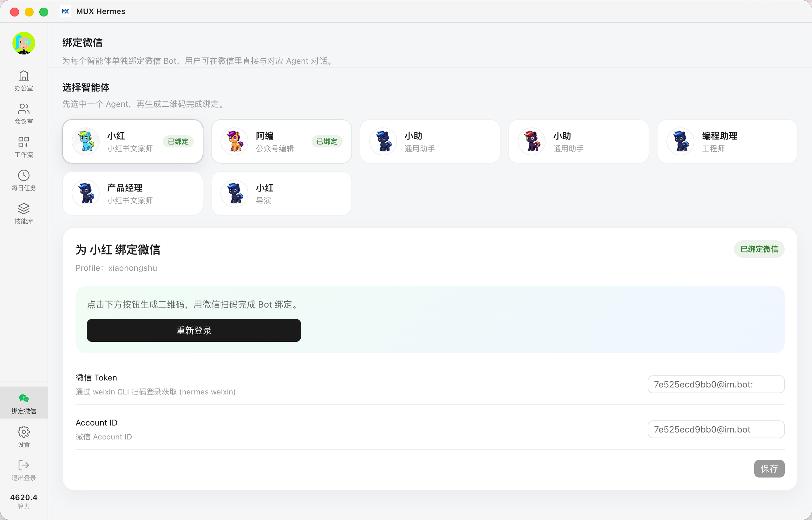Click the 4620.4 算力 balance
812x520 pixels.
(x=24, y=501)
